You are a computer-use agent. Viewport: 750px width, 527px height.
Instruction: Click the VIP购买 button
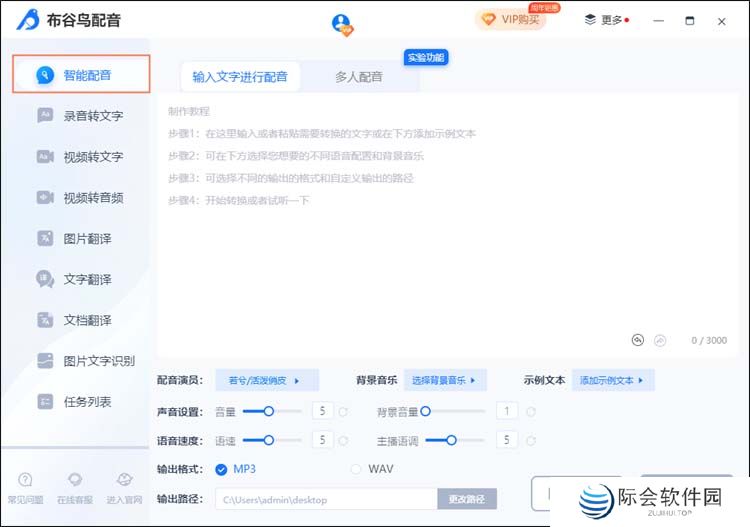pyautogui.click(x=510, y=19)
